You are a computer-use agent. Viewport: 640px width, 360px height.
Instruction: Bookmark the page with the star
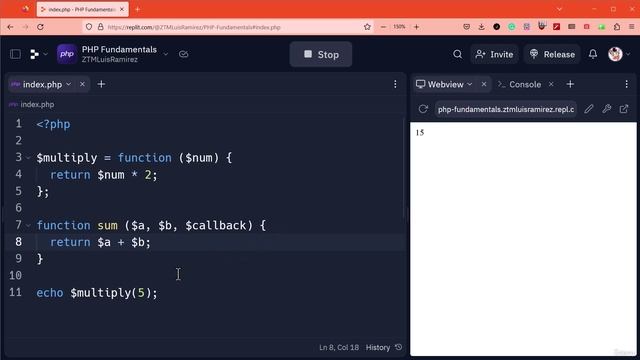367,27
